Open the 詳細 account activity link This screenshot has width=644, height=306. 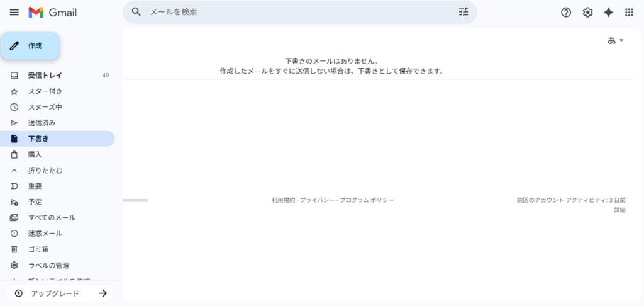(x=619, y=210)
